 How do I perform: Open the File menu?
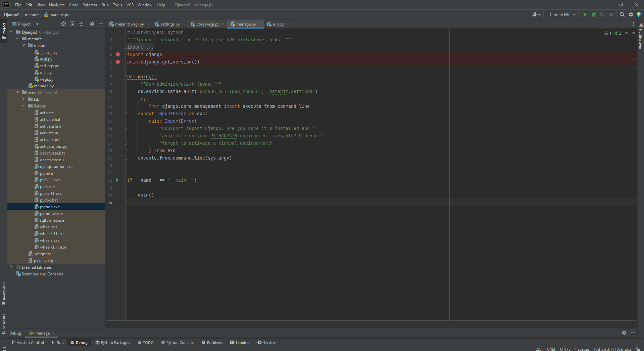18,5
